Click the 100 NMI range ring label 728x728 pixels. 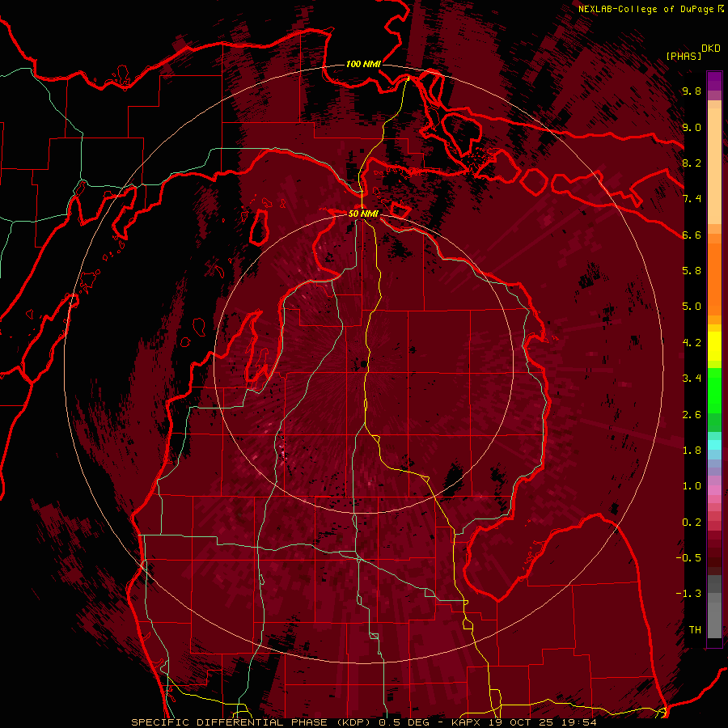click(363, 64)
